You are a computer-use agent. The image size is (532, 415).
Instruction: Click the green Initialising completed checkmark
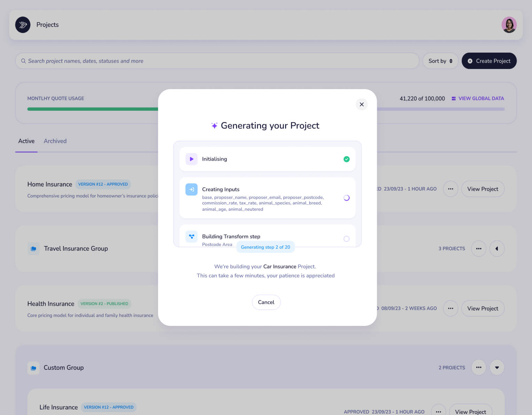click(346, 159)
